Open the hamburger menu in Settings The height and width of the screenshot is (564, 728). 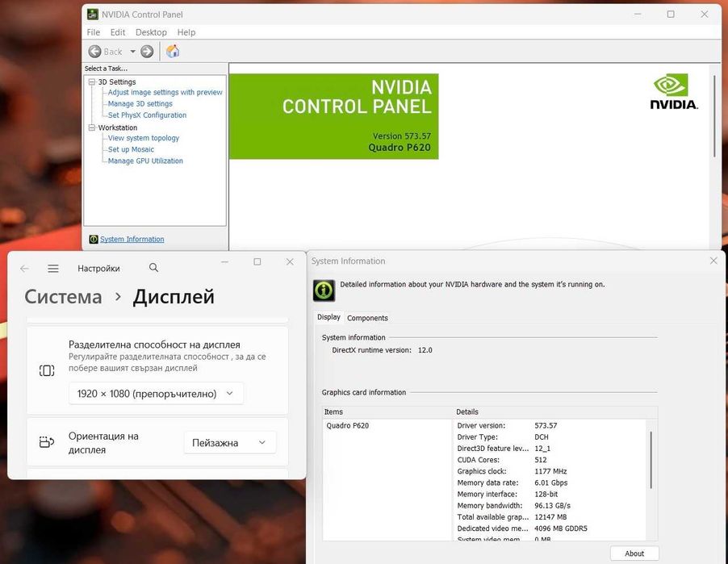tap(53, 269)
